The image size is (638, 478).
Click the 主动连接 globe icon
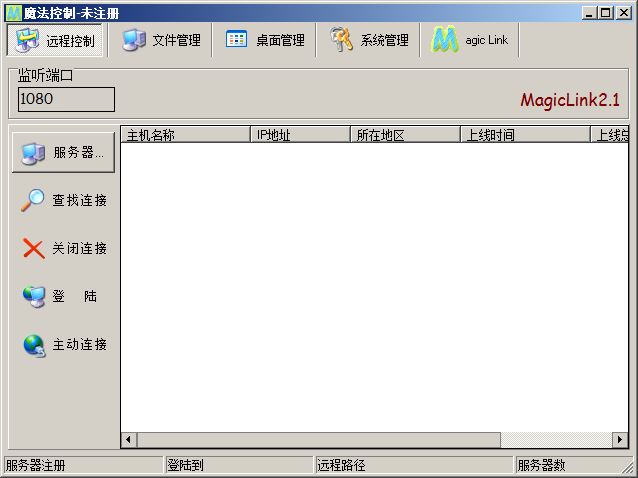(x=34, y=345)
